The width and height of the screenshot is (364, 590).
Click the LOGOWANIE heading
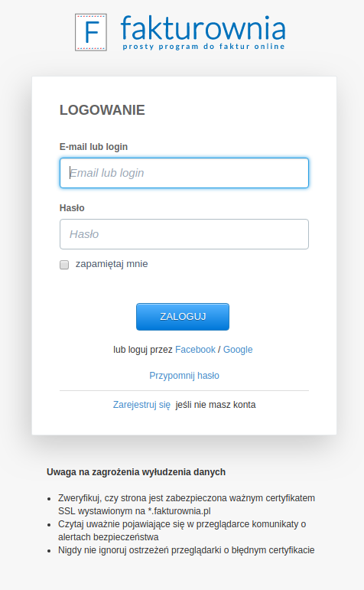click(102, 110)
